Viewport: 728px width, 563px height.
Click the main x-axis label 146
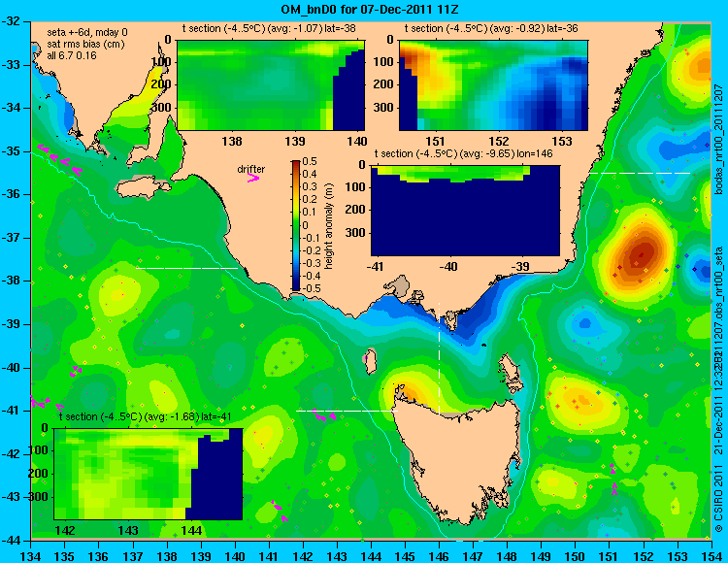tap(439, 555)
